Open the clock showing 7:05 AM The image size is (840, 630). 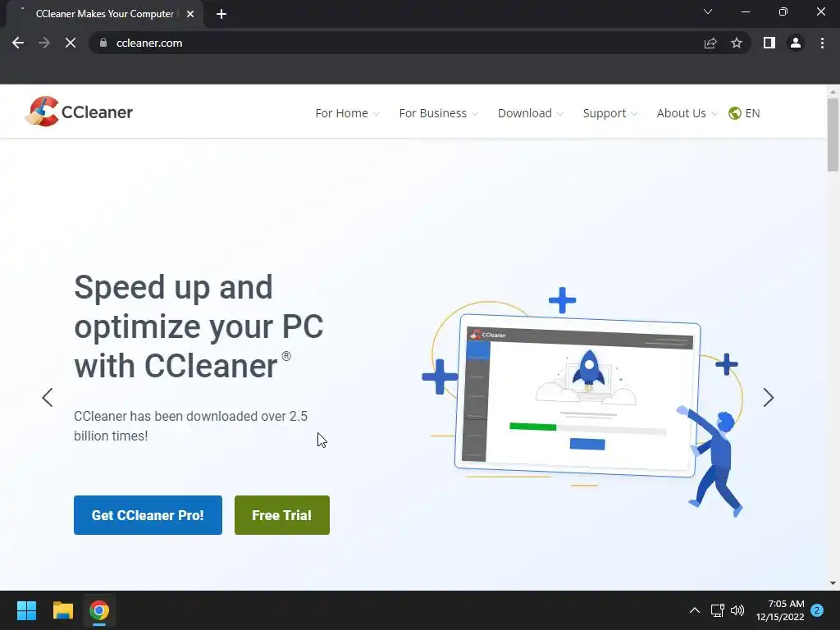(x=780, y=610)
